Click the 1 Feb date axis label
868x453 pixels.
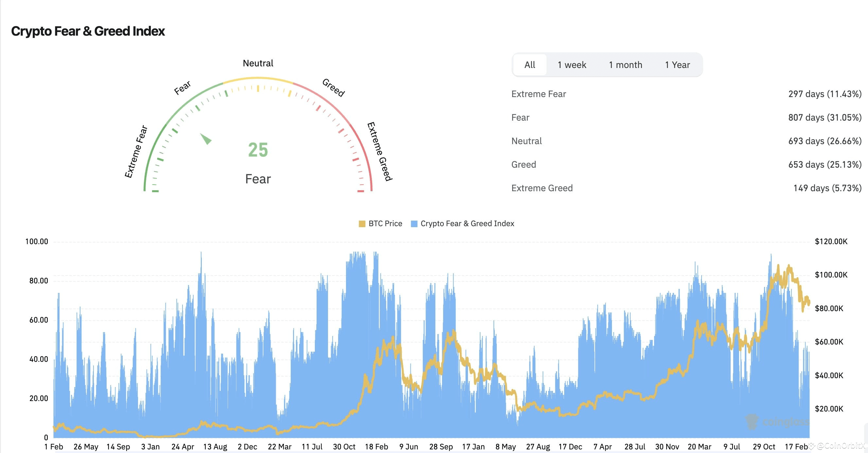click(x=54, y=447)
